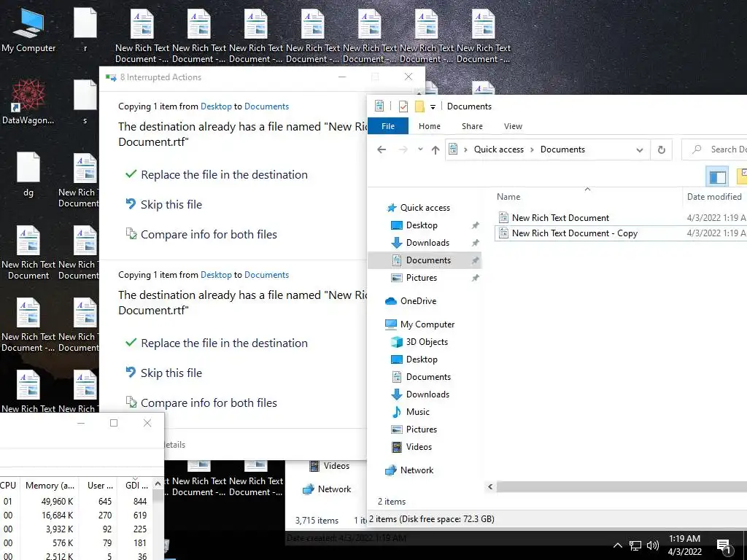
Task: Sort Task Manager by User objects column
Action: [x=99, y=485]
